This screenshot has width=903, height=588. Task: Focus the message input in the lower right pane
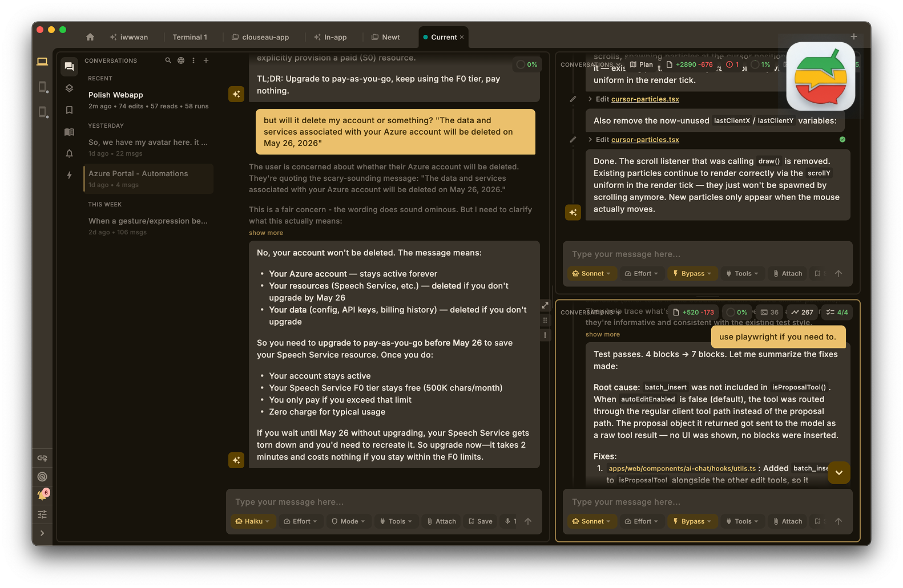[708, 502]
